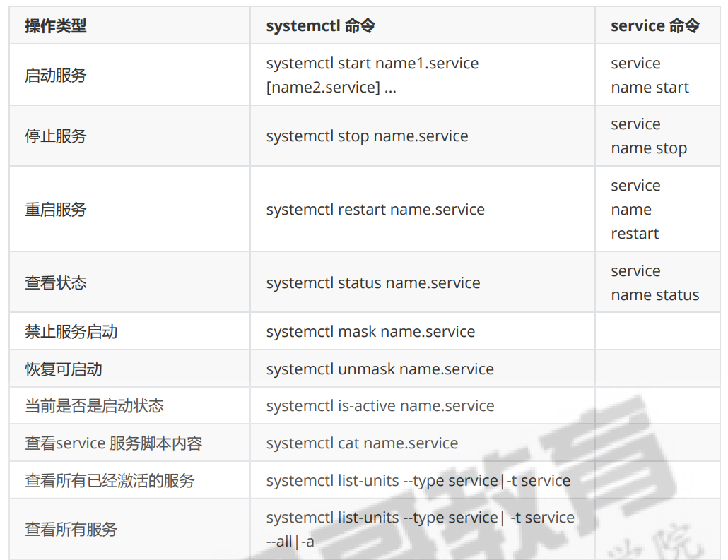Select the '重启服务' row label
This screenshot has height=560, width=728.
(x=56, y=209)
